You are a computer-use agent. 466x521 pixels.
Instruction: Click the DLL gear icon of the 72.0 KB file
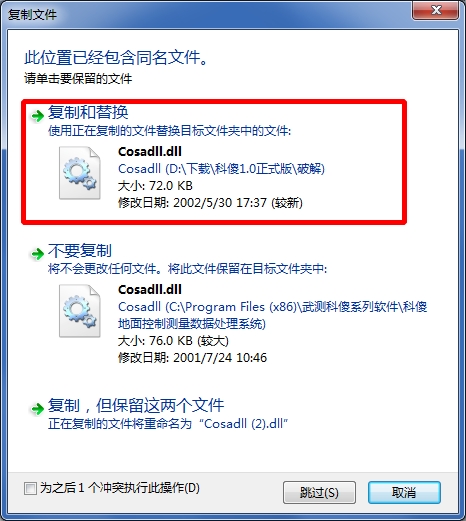click(80, 173)
